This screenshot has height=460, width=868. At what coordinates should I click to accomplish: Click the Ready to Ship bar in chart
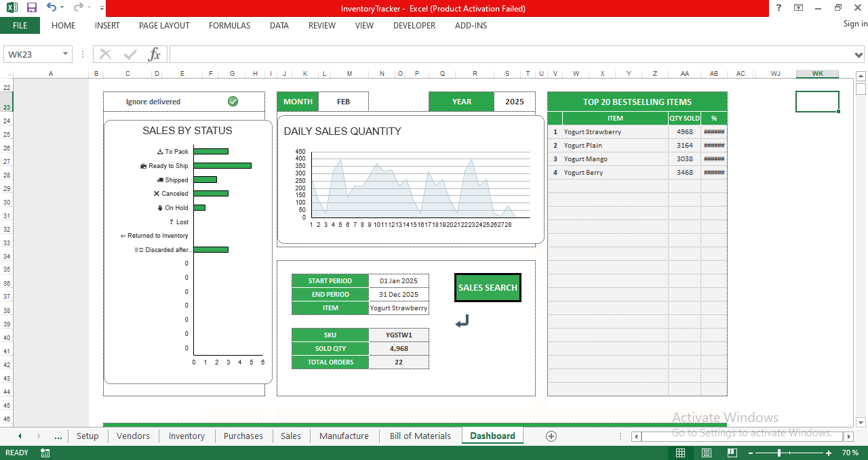pyautogui.click(x=222, y=165)
